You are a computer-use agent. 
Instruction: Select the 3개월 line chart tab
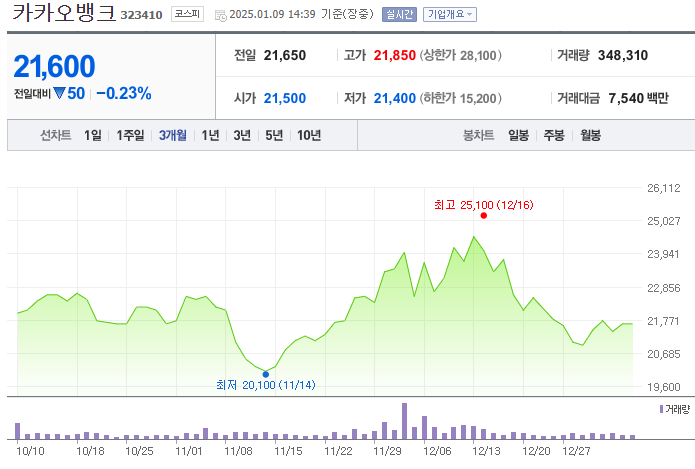coord(172,135)
